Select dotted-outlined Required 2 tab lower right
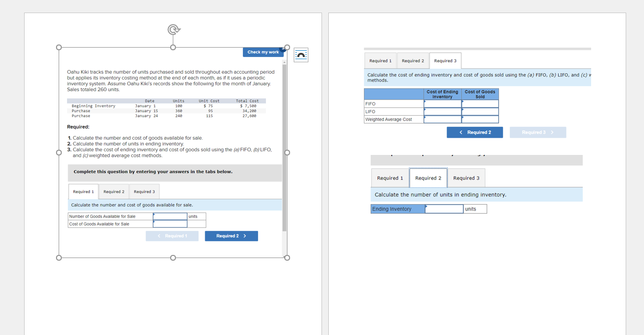 pyautogui.click(x=428, y=178)
